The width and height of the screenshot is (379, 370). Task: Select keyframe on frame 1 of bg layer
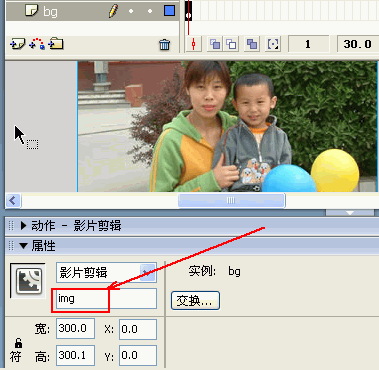click(189, 11)
